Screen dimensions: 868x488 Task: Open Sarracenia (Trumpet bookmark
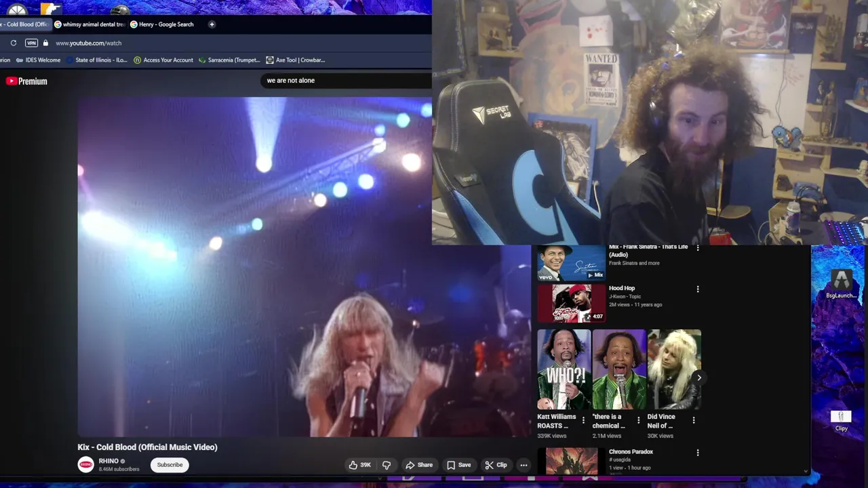point(229,60)
